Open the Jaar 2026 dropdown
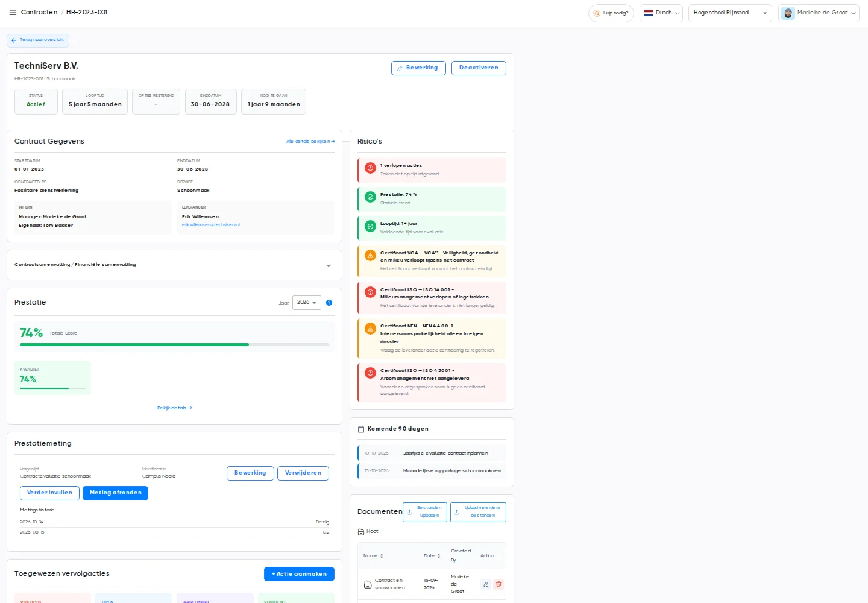Screen dimensions: 868x603 point(307,303)
